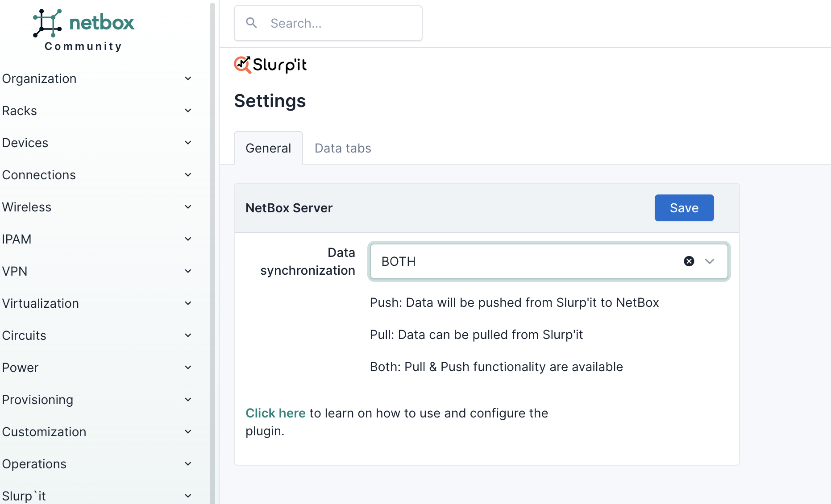Image resolution: width=831 pixels, height=504 pixels.
Task: Open the Connections menu chevron
Action: pos(188,175)
